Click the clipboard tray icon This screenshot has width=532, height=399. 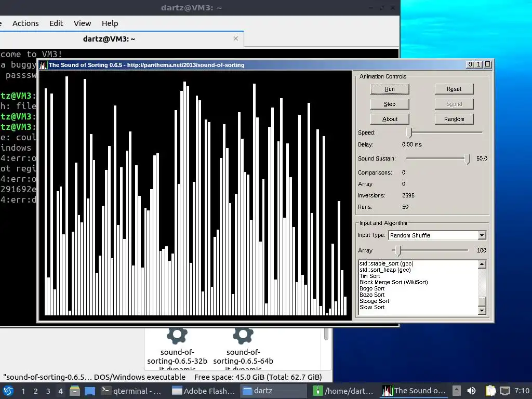coord(490,391)
